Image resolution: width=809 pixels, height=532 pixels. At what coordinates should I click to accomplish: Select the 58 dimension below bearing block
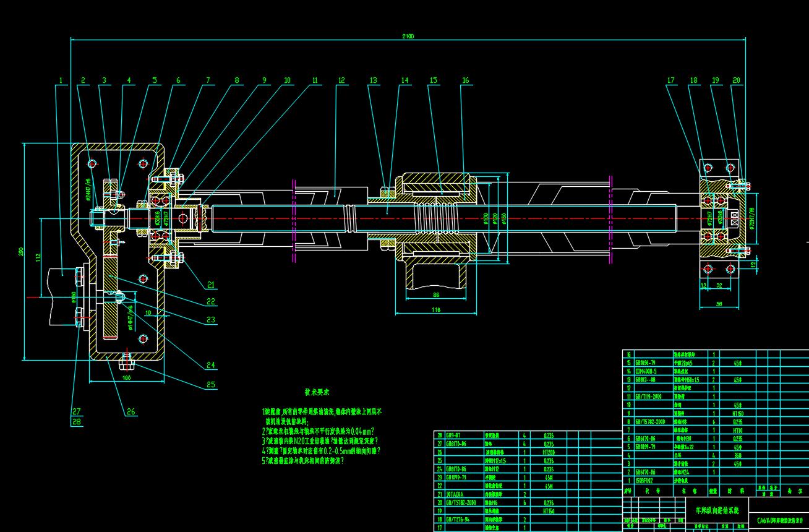tap(719, 304)
